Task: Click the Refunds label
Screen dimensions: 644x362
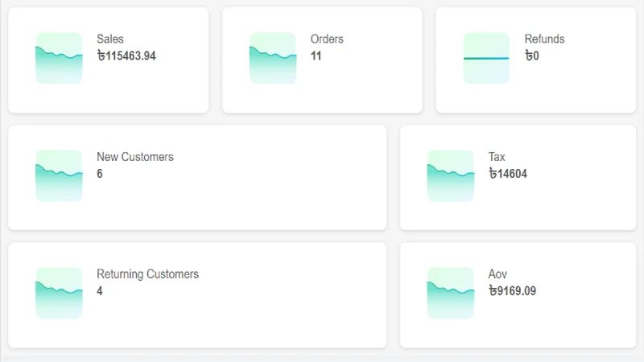Action: (x=545, y=39)
